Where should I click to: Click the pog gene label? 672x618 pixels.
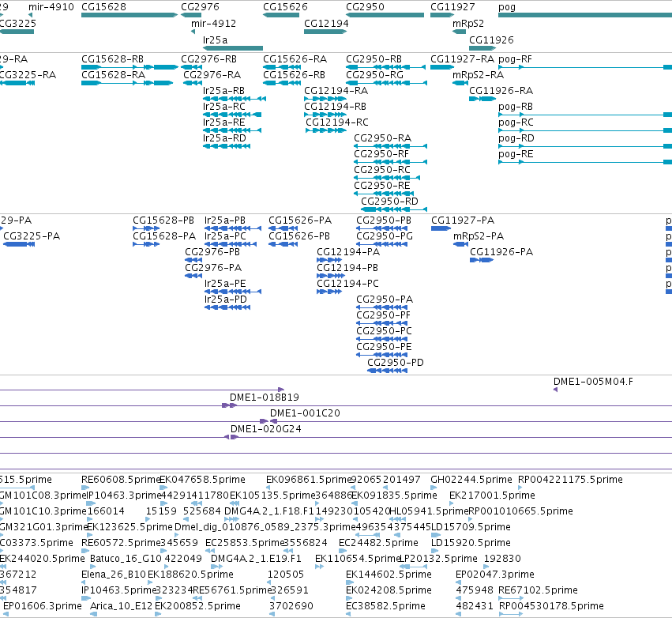coord(507,7)
